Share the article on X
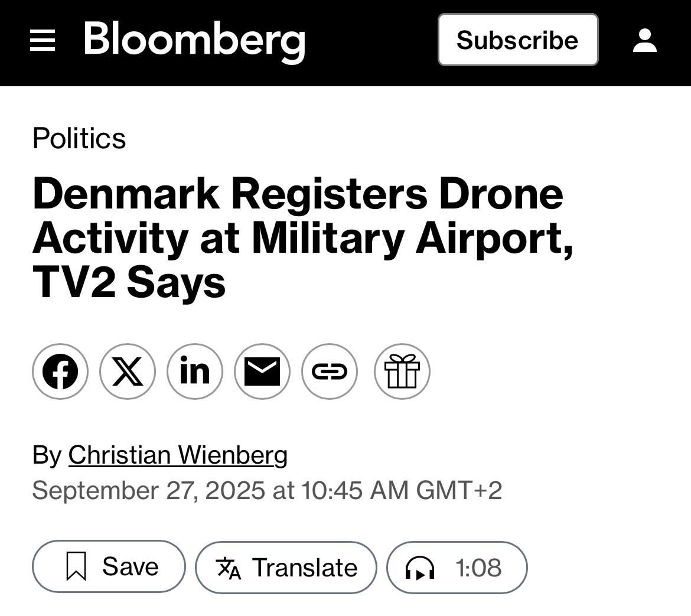This screenshot has width=691, height=616. pyautogui.click(x=128, y=371)
